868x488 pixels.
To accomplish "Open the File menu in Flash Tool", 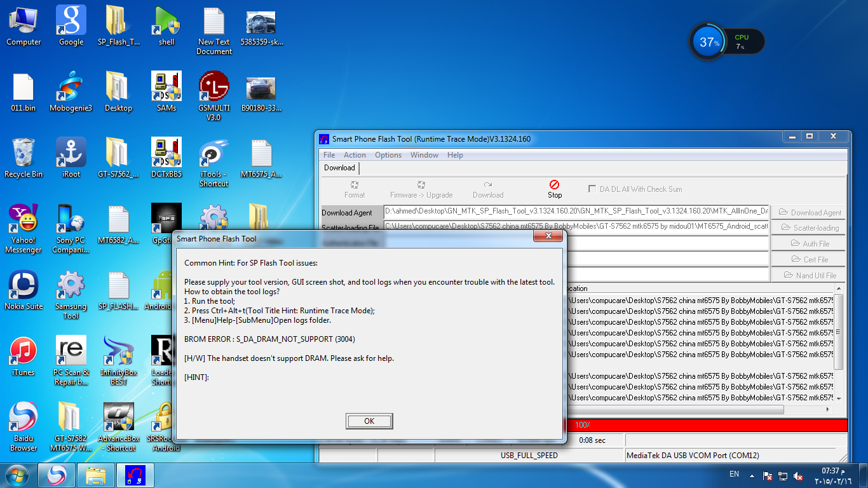I will 329,155.
